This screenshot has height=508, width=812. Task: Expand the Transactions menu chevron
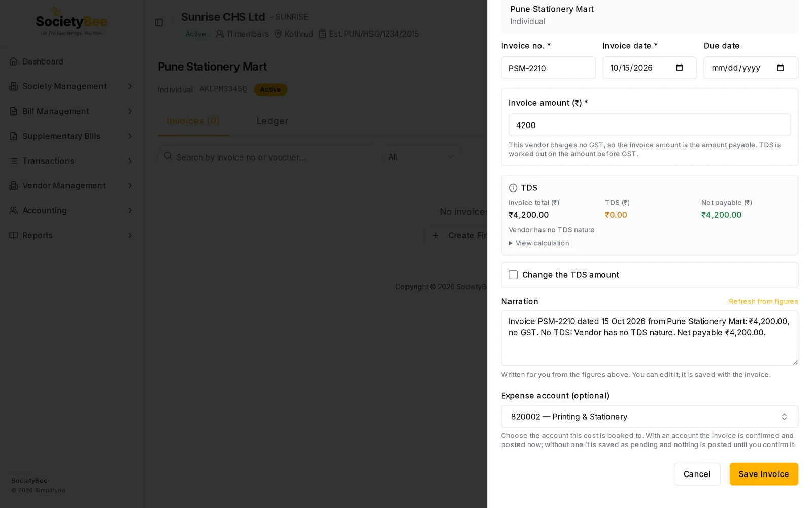(x=130, y=161)
